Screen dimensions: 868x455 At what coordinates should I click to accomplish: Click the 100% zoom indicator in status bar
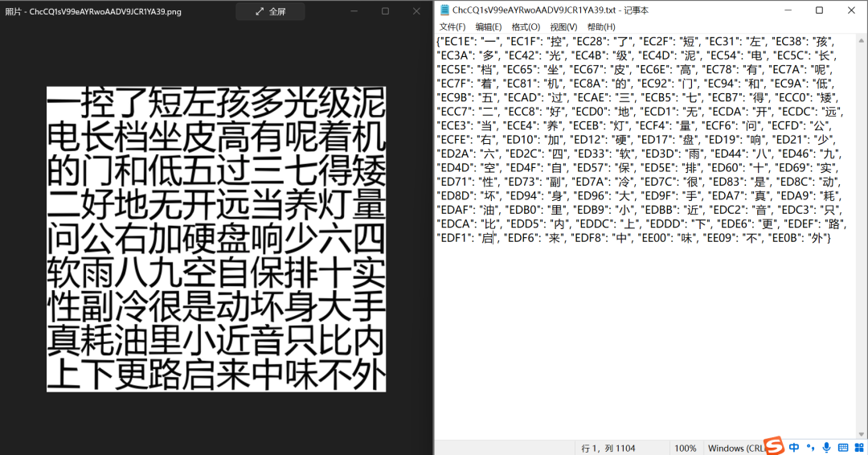pyautogui.click(x=686, y=448)
